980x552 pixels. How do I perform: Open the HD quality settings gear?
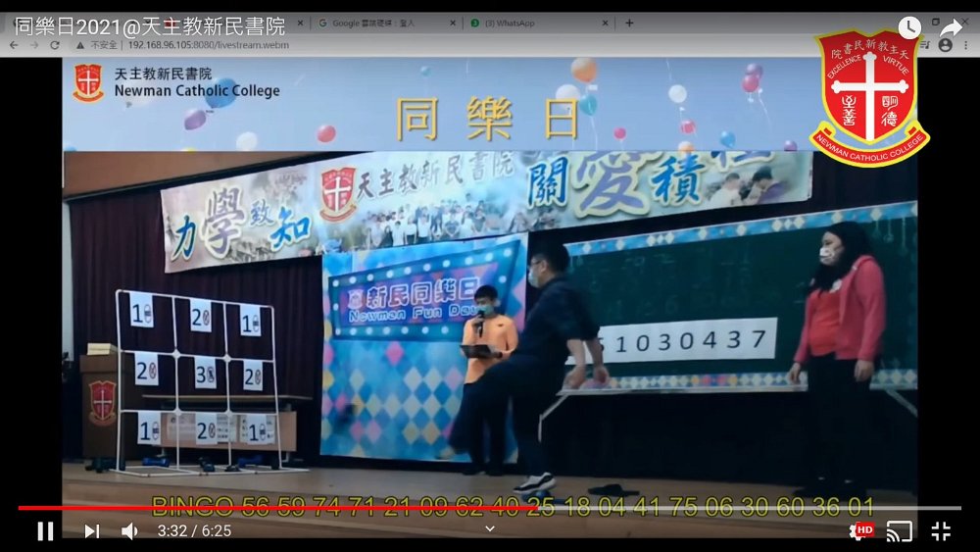[858, 531]
